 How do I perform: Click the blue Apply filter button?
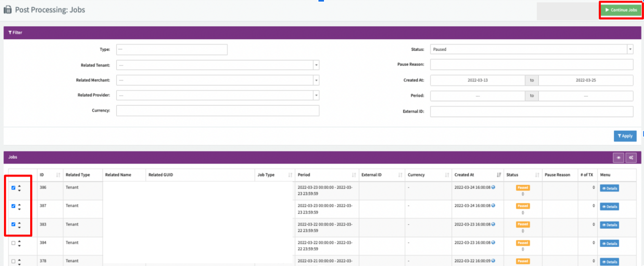pyautogui.click(x=625, y=136)
